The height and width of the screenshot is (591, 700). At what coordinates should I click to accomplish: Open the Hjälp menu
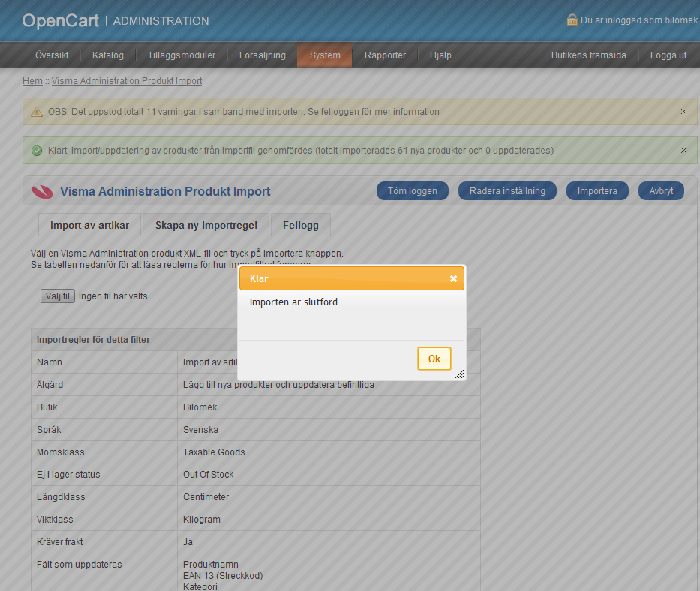(x=440, y=55)
